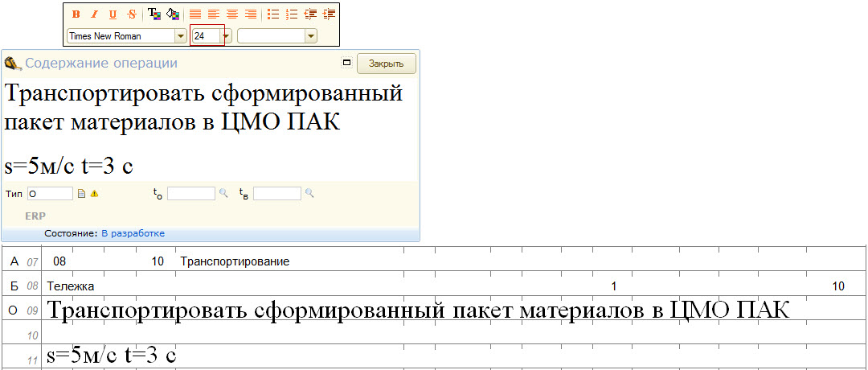Select the 08 cell in row А
868x370 pixels.
coord(59,261)
